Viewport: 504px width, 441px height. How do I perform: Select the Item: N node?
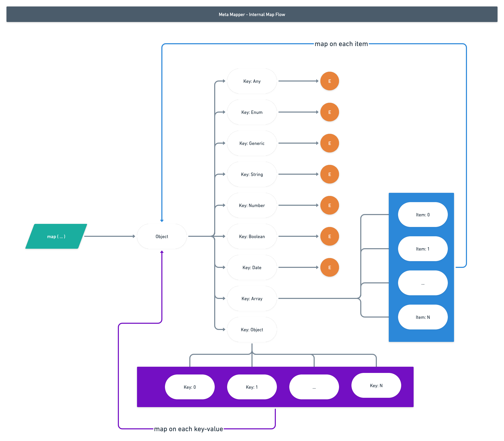tap(423, 317)
